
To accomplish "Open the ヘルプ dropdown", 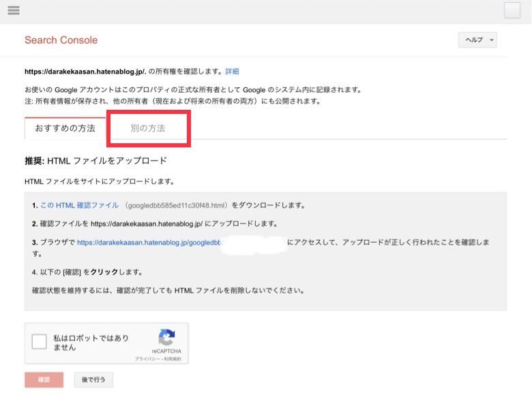I will pyautogui.click(x=477, y=40).
